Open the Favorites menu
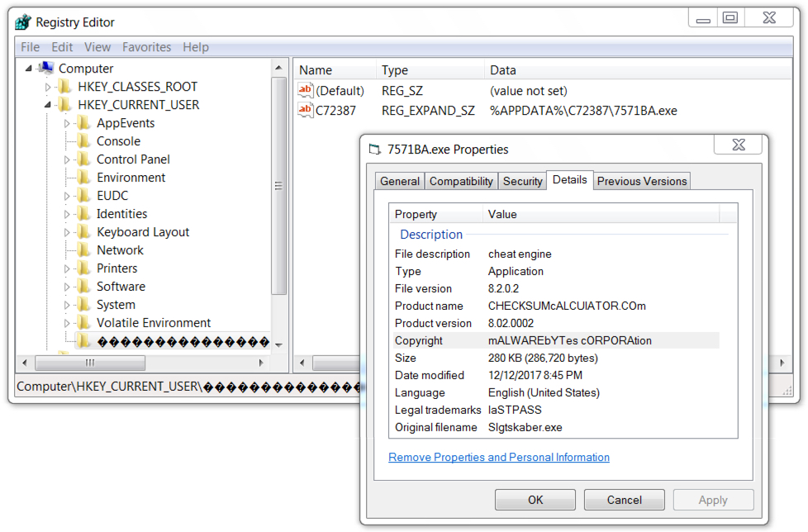This screenshot has height=532, width=808. (146, 47)
